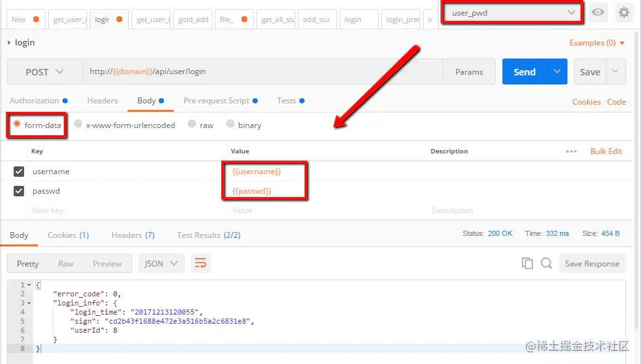641x364 pixels.
Task: Open the Bulk Edit link
Action: point(606,151)
